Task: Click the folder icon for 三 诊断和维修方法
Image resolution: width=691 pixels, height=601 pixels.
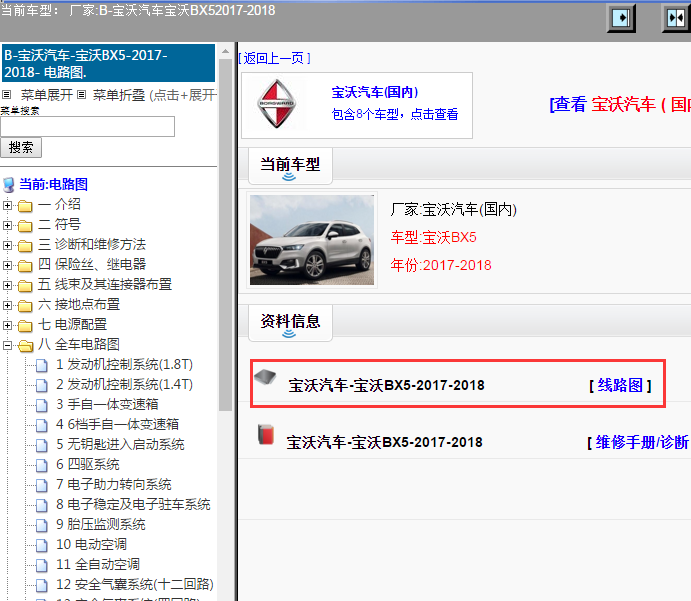Action: 25,245
